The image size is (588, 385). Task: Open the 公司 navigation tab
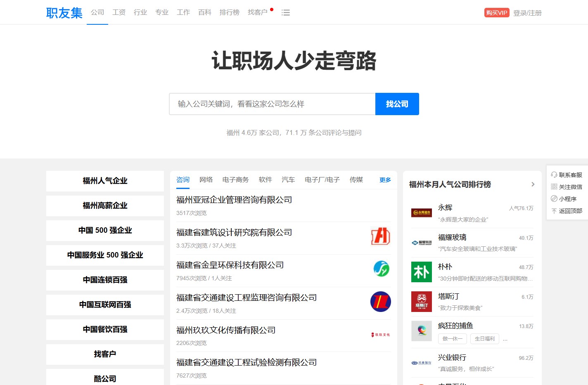click(x=97, y=12)
